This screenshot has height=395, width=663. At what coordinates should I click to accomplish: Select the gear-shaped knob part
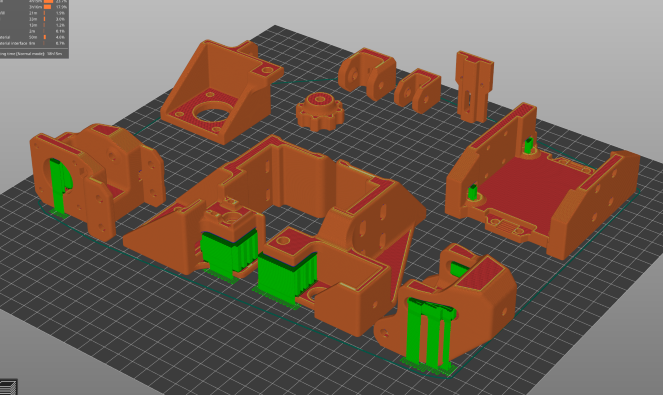pyautogui.click(x=319, y=112)
